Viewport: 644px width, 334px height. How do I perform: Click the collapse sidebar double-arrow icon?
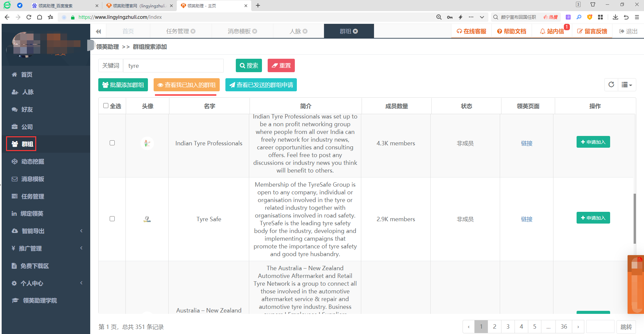point(98,32)
